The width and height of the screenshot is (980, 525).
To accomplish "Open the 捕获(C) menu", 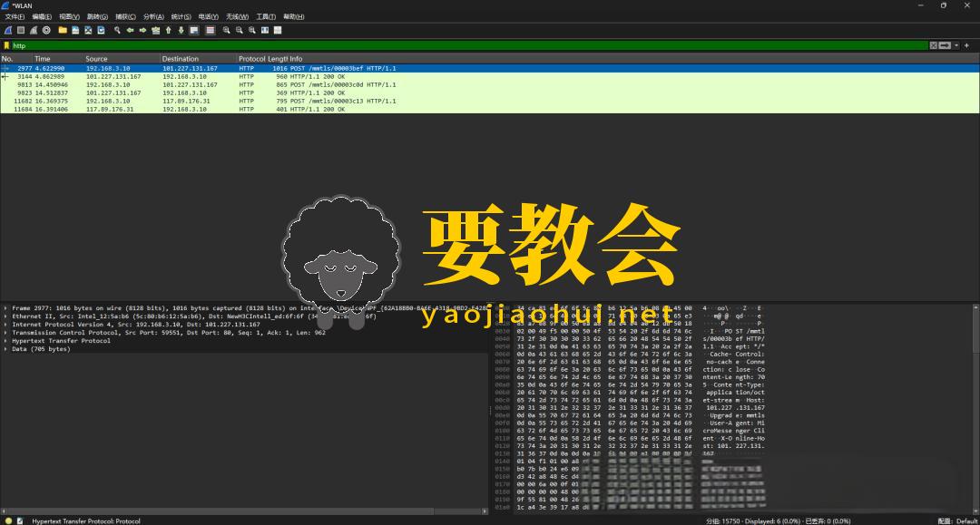I will [125, 17].
